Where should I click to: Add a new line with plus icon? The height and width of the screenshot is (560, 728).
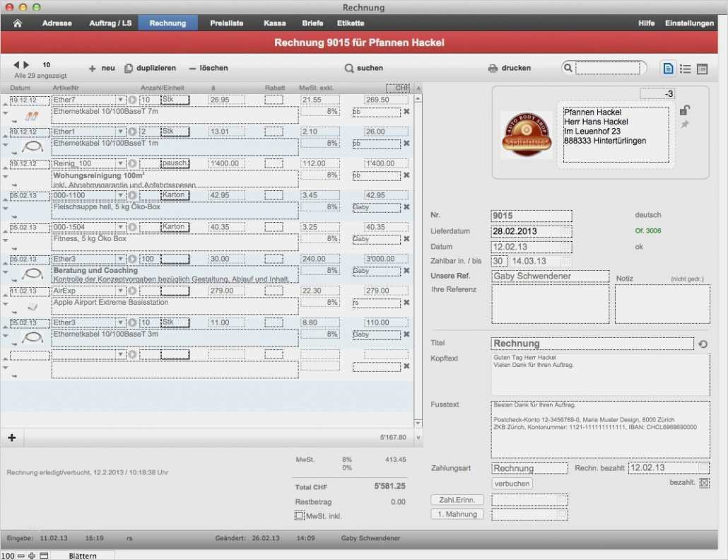coord(11,438)
